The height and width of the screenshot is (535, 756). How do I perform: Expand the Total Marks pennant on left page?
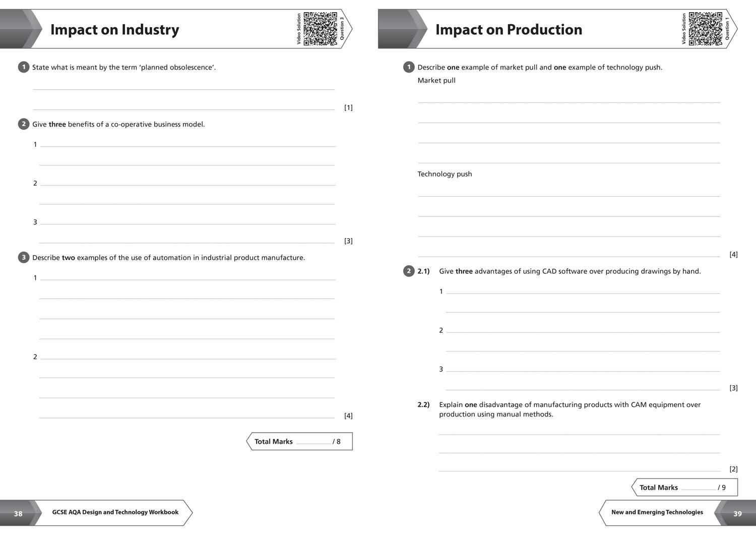(299, 441)
